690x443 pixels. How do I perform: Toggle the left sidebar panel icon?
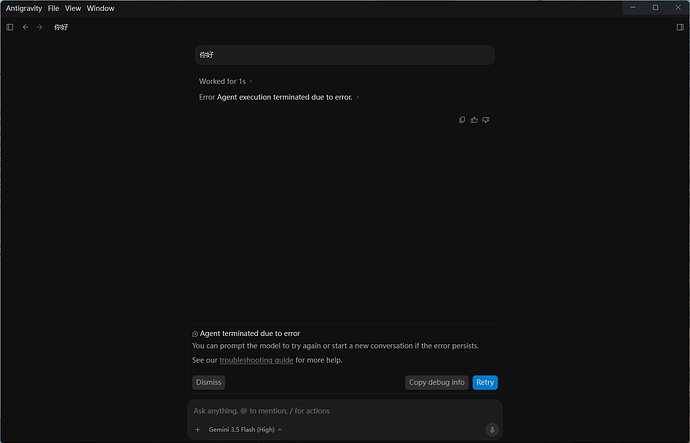pyautogui.click(x=10, y=27)
